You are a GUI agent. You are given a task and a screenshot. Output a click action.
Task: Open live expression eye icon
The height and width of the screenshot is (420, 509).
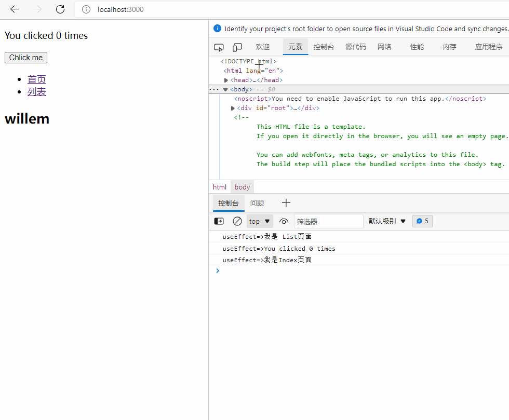(284, 221)
